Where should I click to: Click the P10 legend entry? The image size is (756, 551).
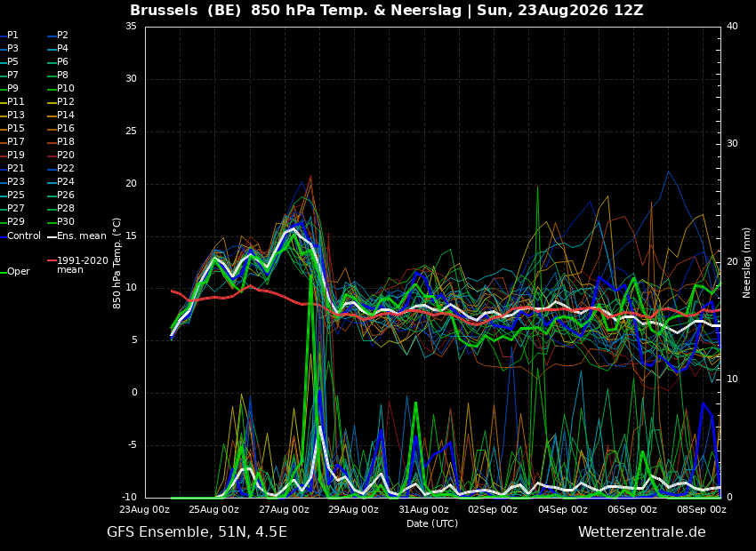click(x=60, y=89)
